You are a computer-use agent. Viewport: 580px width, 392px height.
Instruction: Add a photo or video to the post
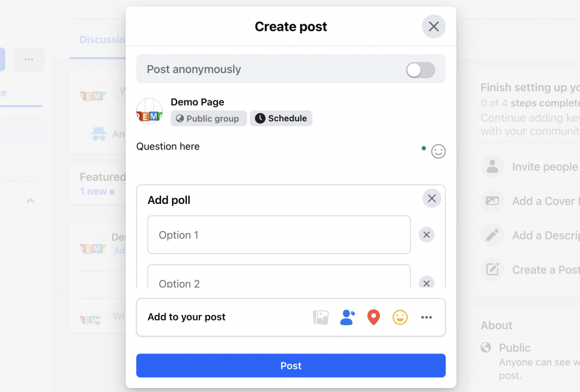321,317
